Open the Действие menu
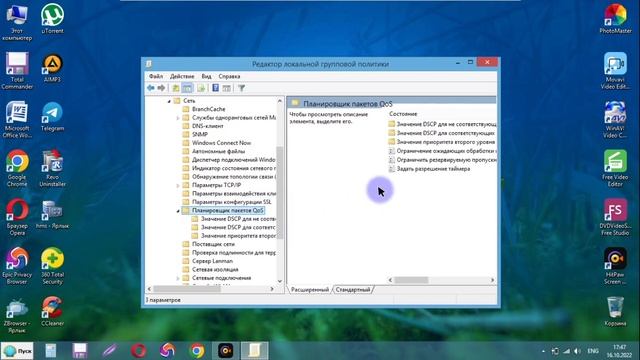The image size is (640, 360). [x=182, y=76]
